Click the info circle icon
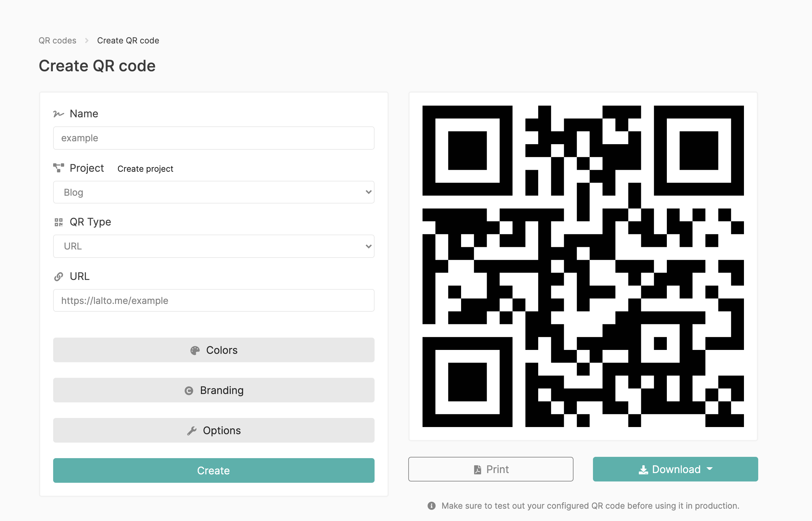 coord(431,506)
